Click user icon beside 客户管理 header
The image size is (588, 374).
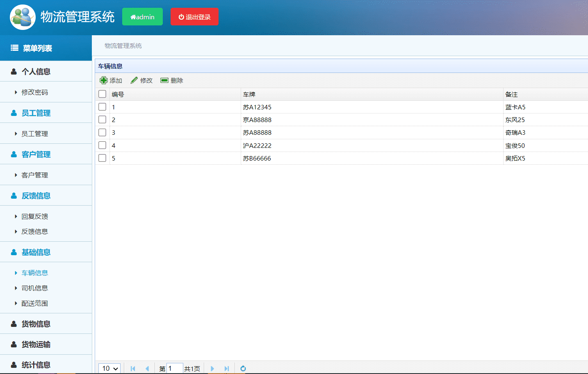point(14,154)
